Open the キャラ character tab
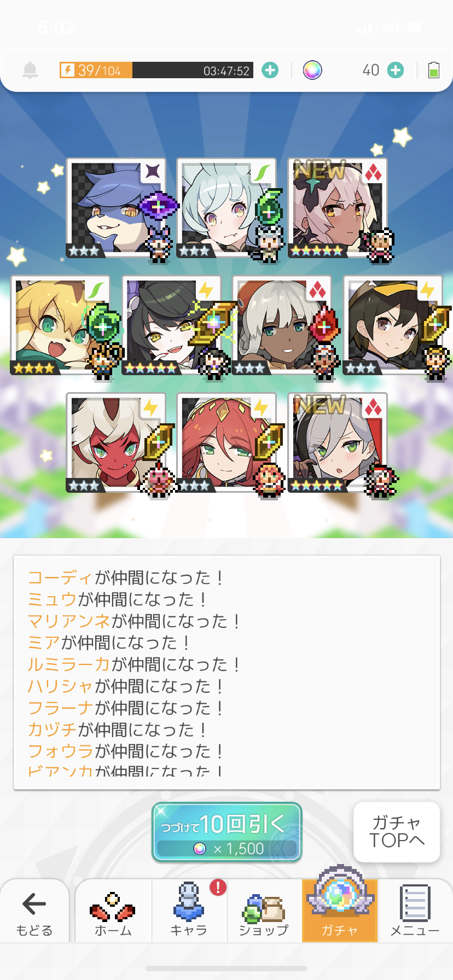Screen dimensions: 453x980 (189, 911)
